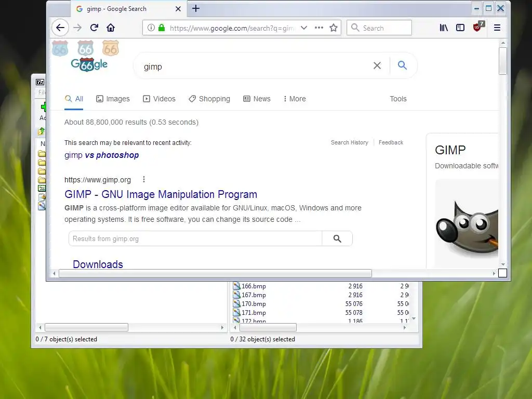Click the https://www.gimp.org result URL
532x399 pixels.
click(x=98, y=180)
